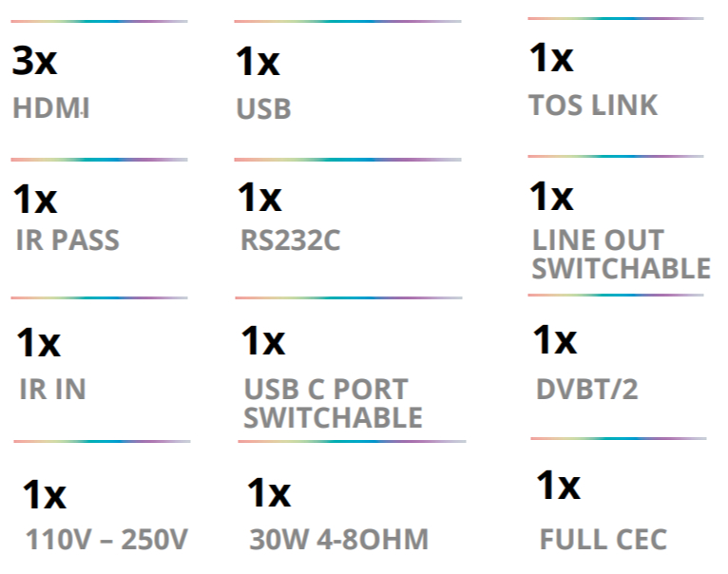Click the LINE OUT SWITCHABLE text
The image size is (728, 574).
(622, 254)
